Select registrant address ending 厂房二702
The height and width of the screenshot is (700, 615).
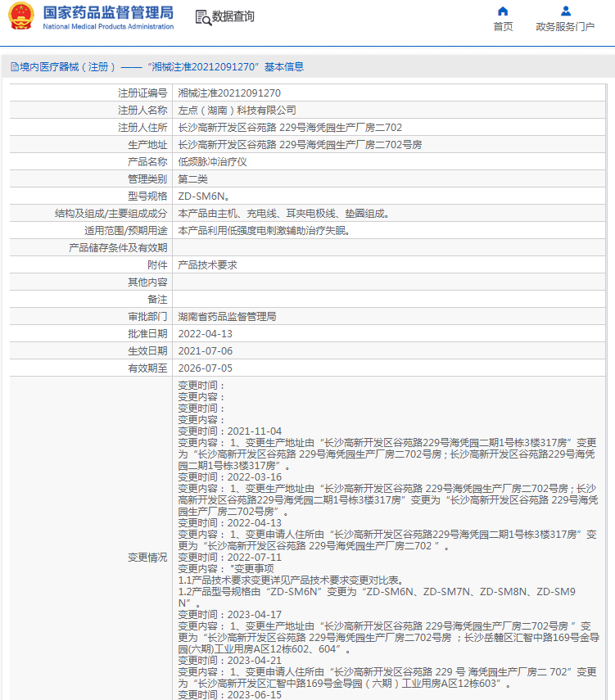[290, 128]
